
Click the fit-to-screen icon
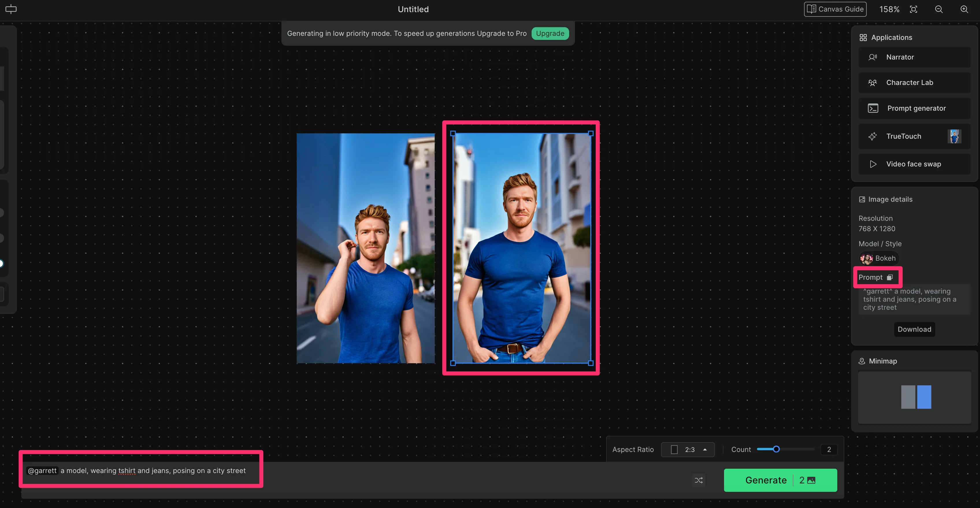[x=914, y=9]
